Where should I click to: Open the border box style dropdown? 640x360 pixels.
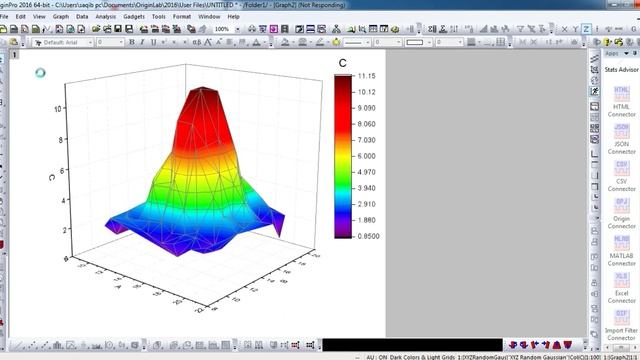418,42
